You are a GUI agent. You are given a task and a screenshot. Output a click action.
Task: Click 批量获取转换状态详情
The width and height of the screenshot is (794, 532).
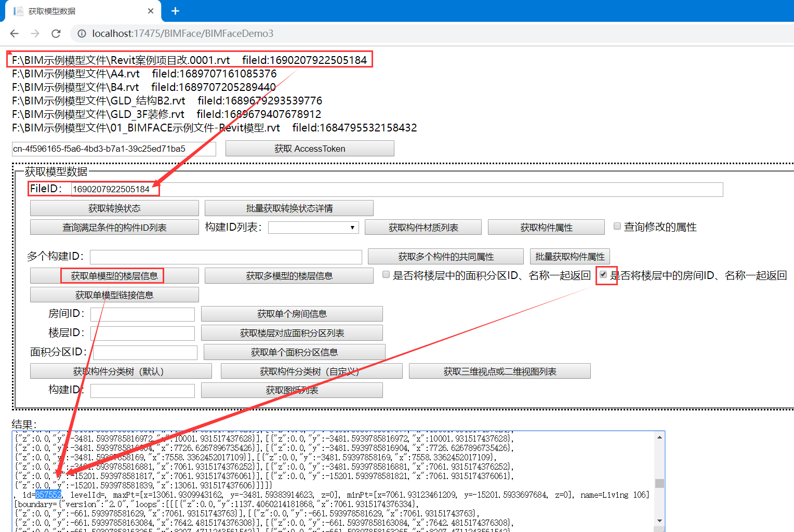[289, 207]
